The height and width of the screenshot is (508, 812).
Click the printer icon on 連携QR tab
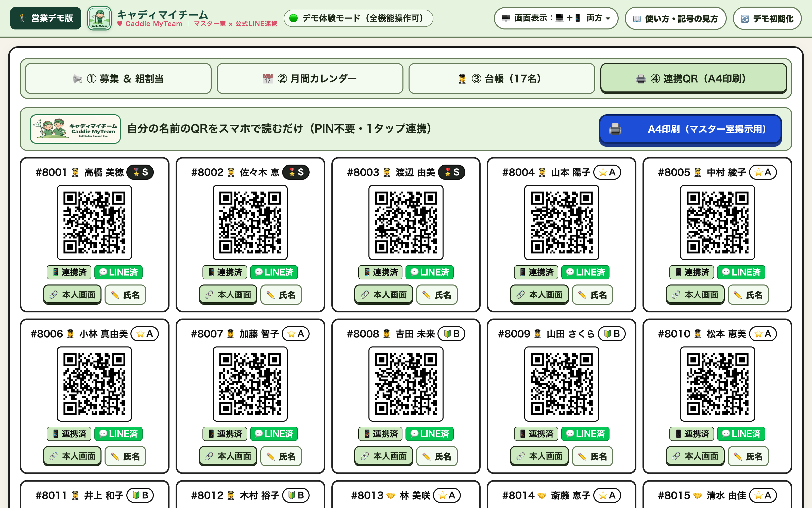[x=640, y=79]
